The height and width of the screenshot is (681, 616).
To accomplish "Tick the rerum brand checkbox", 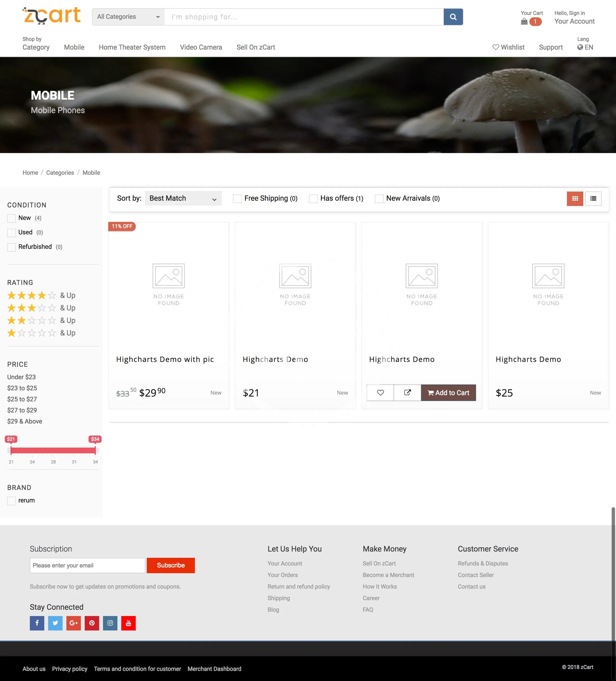I will tap(12, 501).
